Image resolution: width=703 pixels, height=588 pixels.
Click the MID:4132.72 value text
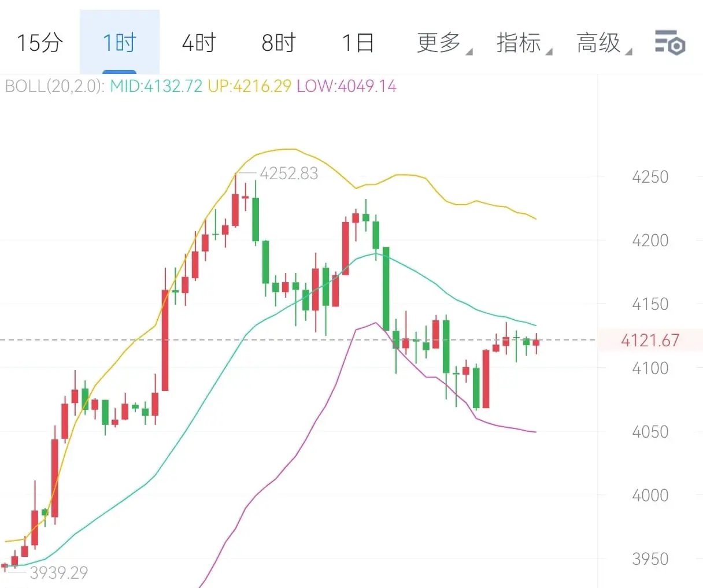point(156,87)
